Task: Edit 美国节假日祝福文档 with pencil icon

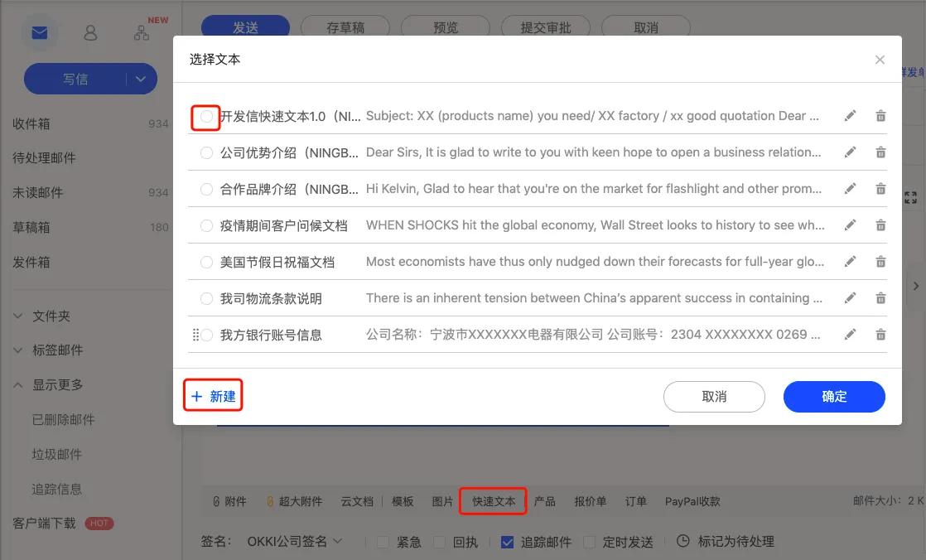Action: click(850, 262)
